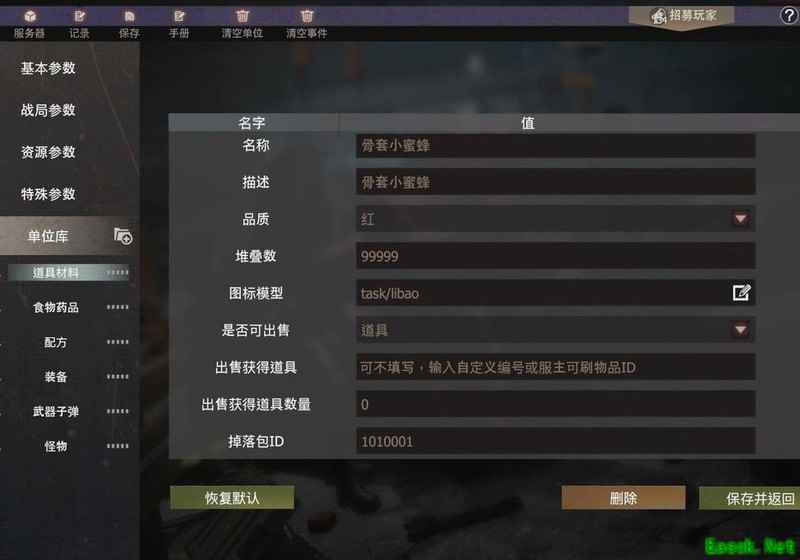This screenshot has width=800, height=560.
Task: Click the add-folder icon beside 单位库
Action: coord(123,236)
